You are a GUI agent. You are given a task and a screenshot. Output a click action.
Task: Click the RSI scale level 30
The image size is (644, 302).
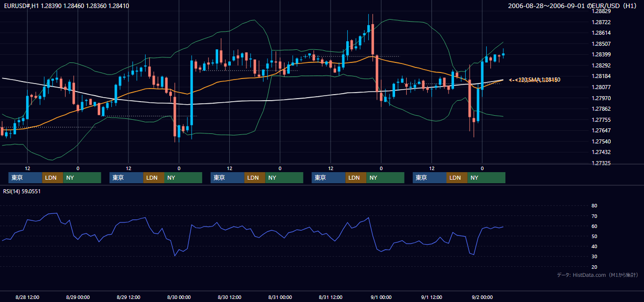[594, 257]
